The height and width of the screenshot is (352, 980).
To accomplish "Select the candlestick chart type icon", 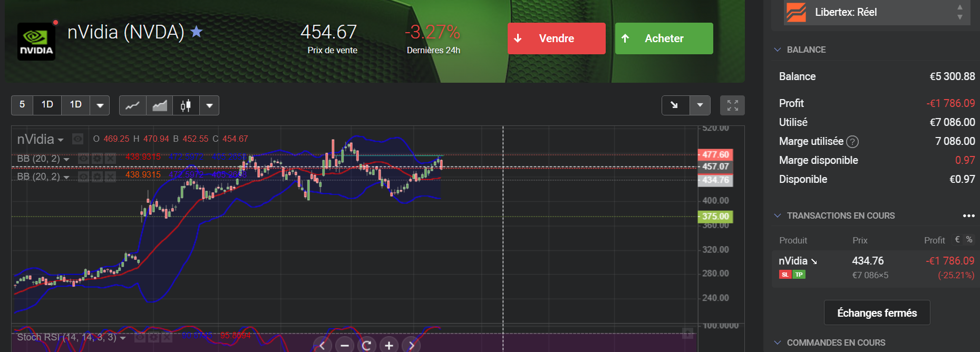I will tap(186, 105).
